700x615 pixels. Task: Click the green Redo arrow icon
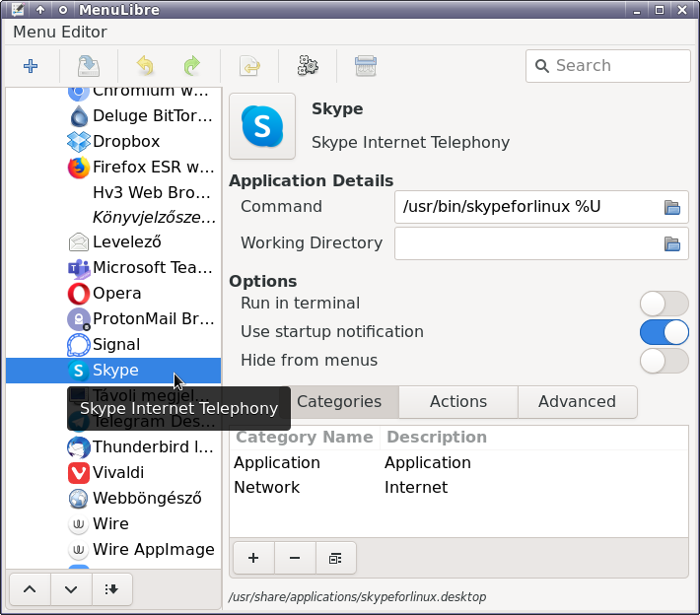(x=192, y=66)
